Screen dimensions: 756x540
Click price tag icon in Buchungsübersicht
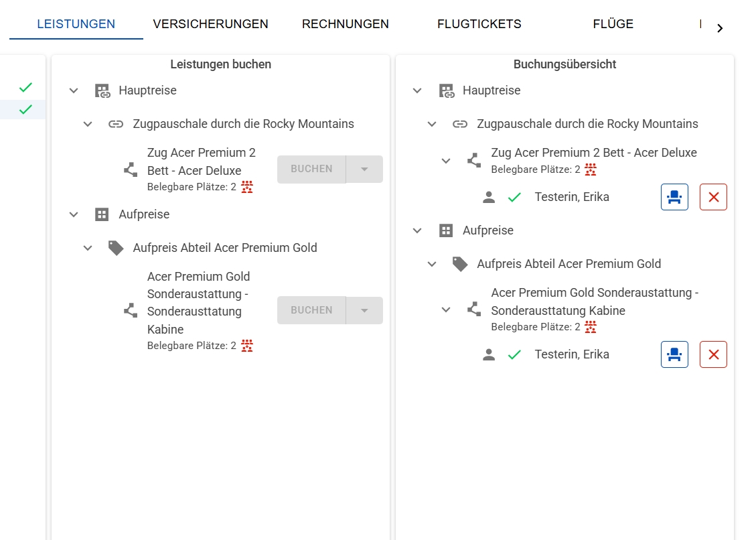coord(460,264)
